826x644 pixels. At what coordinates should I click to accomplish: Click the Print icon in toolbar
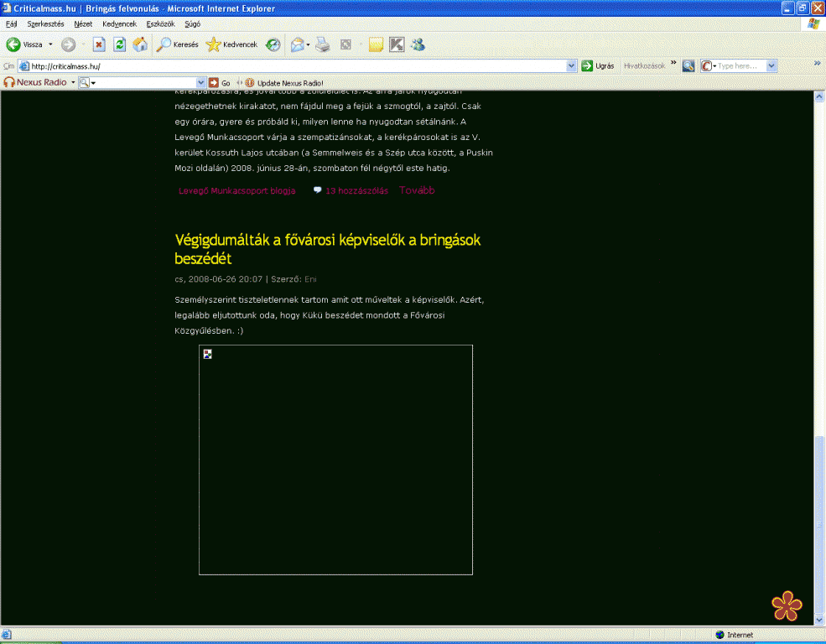tap(322, 44)
